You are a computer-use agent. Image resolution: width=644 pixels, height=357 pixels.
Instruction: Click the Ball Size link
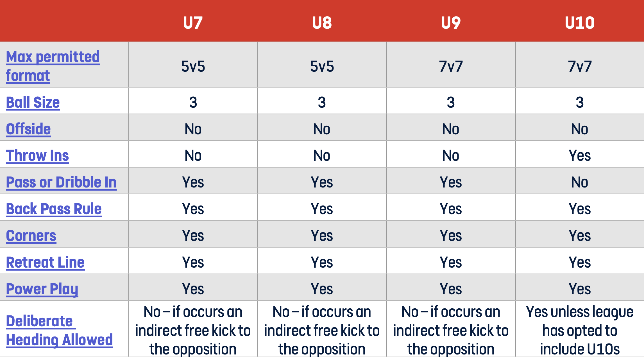click(x=33, y=102)
